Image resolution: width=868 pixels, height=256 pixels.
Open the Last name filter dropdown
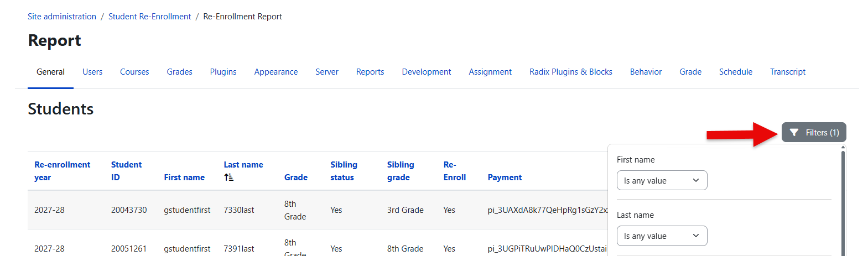[662, 236]
